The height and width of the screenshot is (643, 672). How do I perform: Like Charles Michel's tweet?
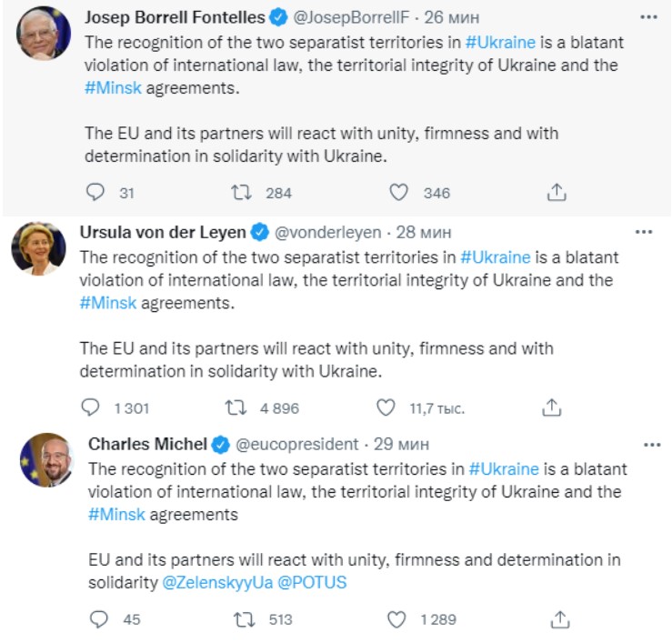[396, 619]
